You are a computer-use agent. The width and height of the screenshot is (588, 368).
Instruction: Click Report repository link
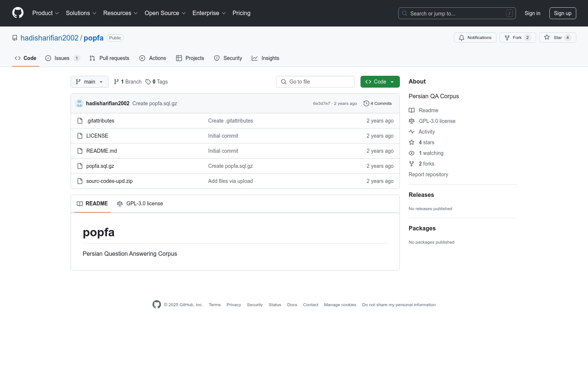coord(429,174)
